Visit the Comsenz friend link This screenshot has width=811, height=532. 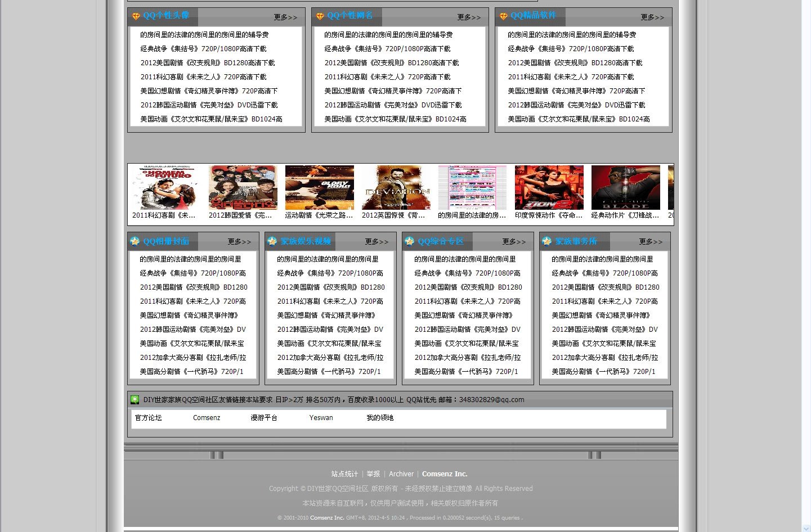207,418
